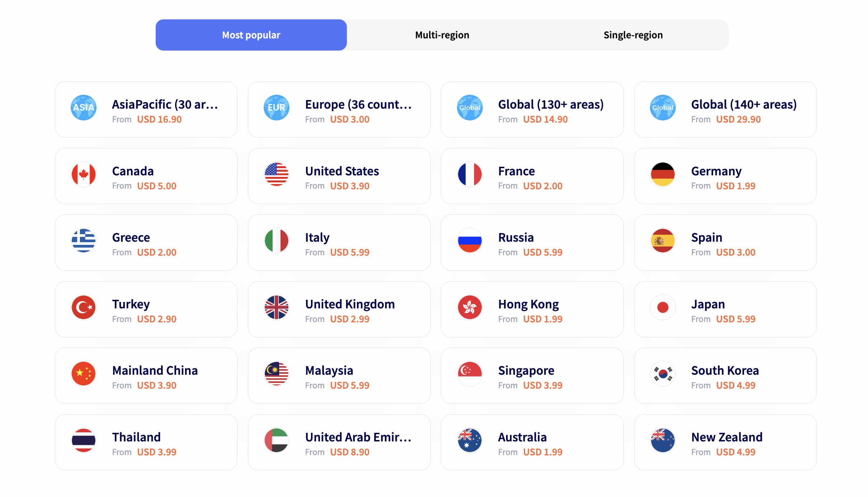Image resolution: width=868 pixels, height=497 pixels.
Task: Click the AsiaPacific globe icon
Action: [x=83, y=108]
